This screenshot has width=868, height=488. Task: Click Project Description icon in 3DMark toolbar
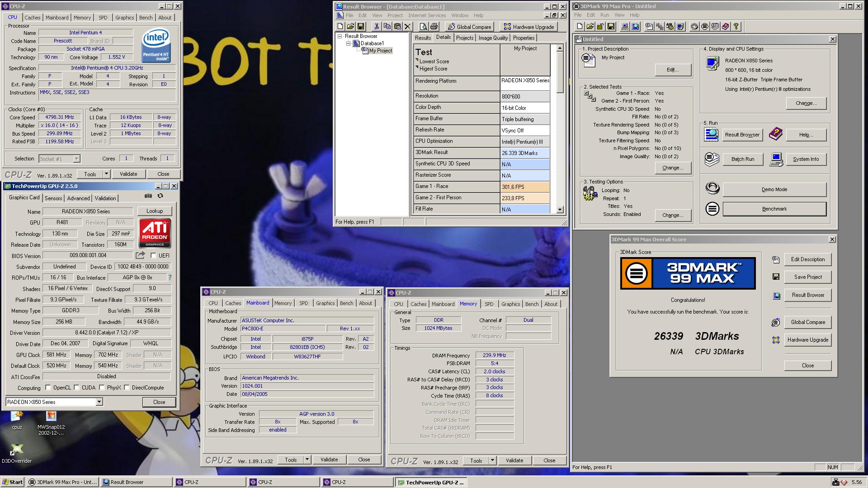click(x=649, y=27)
